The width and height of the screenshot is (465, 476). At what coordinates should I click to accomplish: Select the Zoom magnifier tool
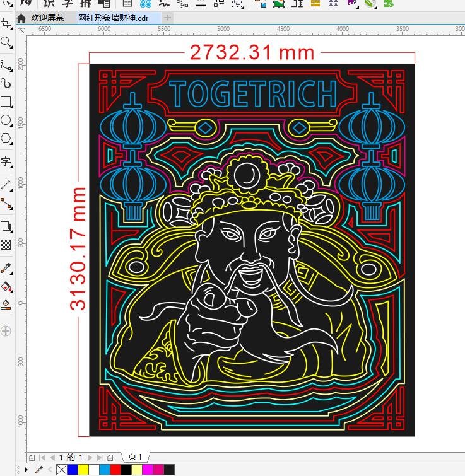pyautogui.click(x=6, y=42)
